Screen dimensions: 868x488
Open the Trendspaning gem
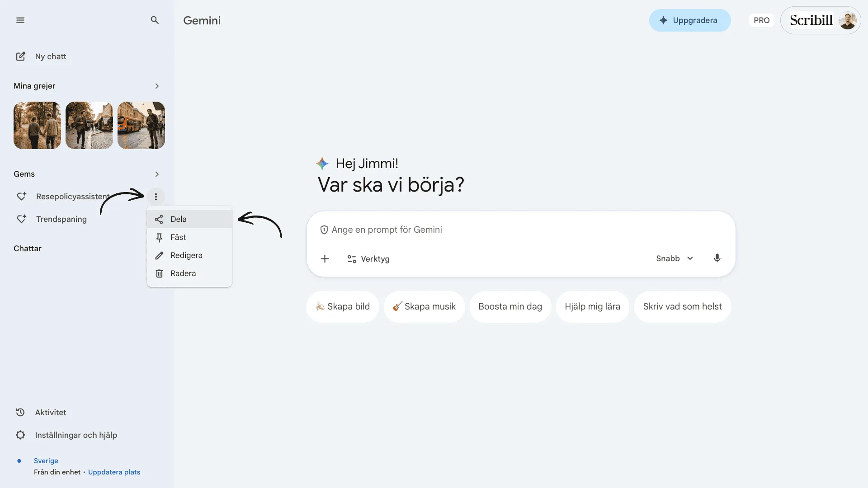pos(61,219)
